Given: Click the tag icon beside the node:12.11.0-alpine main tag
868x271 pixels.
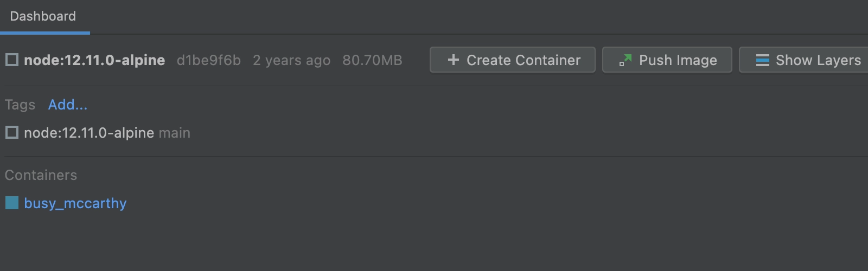Looking at the screenshot, I should coord(12,132).
